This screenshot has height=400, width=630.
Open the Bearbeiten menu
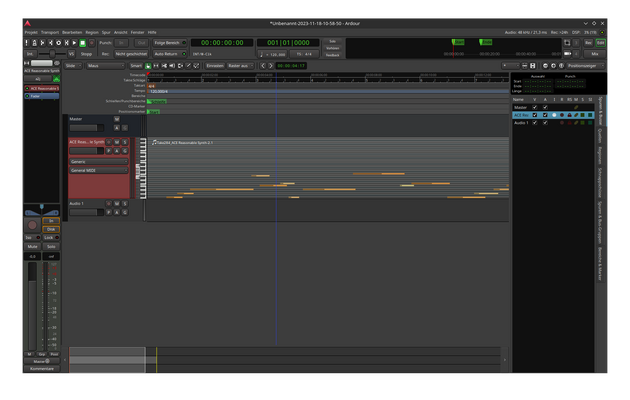[72, 32]
